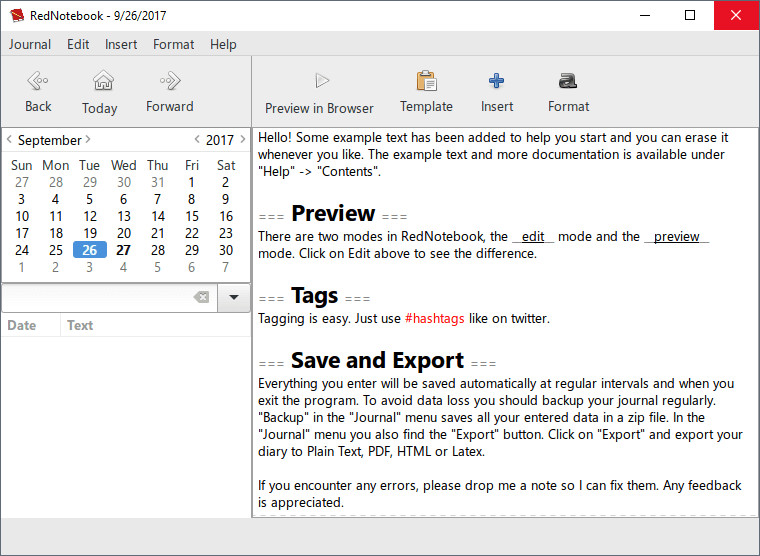
Task: Go to previous year before 2017
Action: pos(197,140)
